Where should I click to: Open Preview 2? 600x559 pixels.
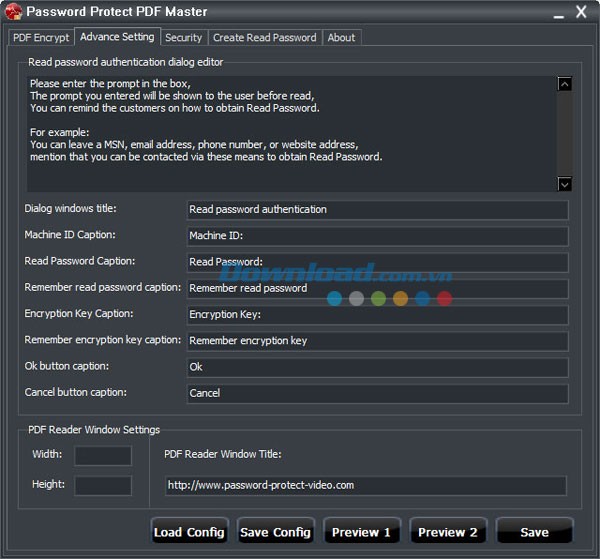point(448,531)
